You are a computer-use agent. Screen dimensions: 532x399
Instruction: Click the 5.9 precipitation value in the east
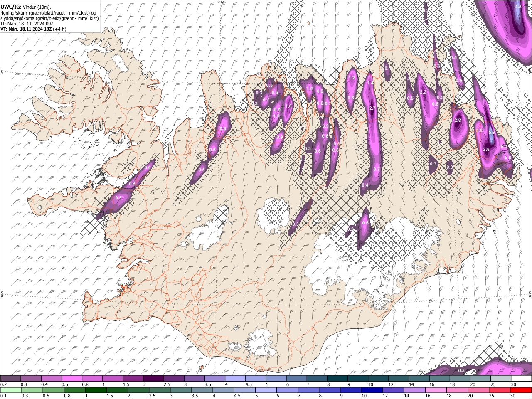pyautogui.click(x=492, y=132)
